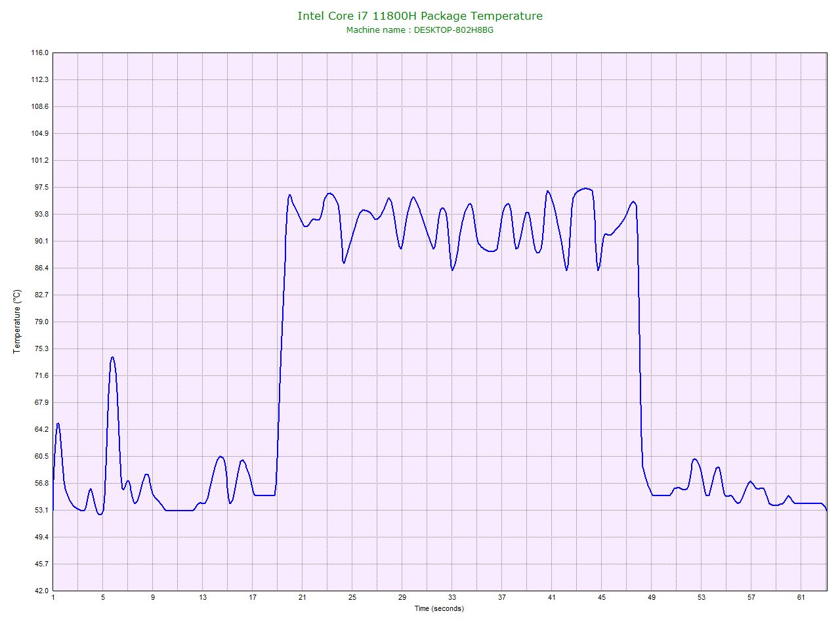
Task: Click the time axis label 45
Action: pyautogui.click(x=602, y=597)
